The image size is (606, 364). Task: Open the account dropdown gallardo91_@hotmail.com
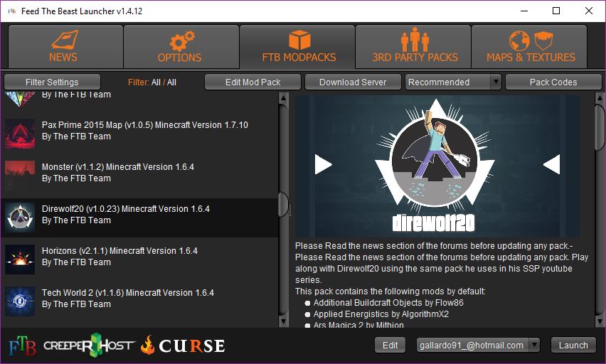(478, 345)
